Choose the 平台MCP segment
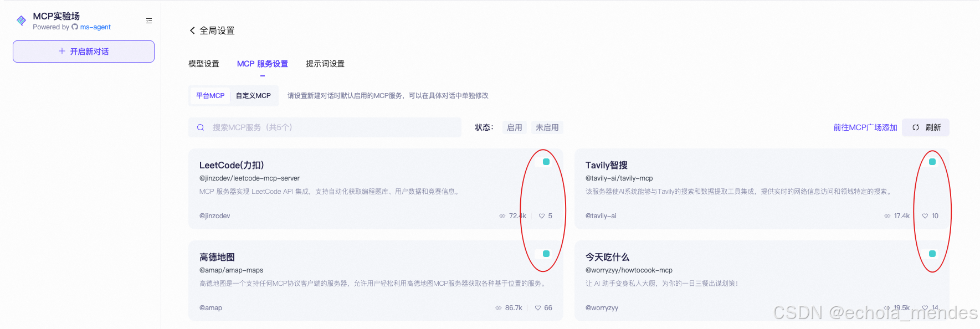The width and height of the screenshot is (980, 329). click(211, 96)
